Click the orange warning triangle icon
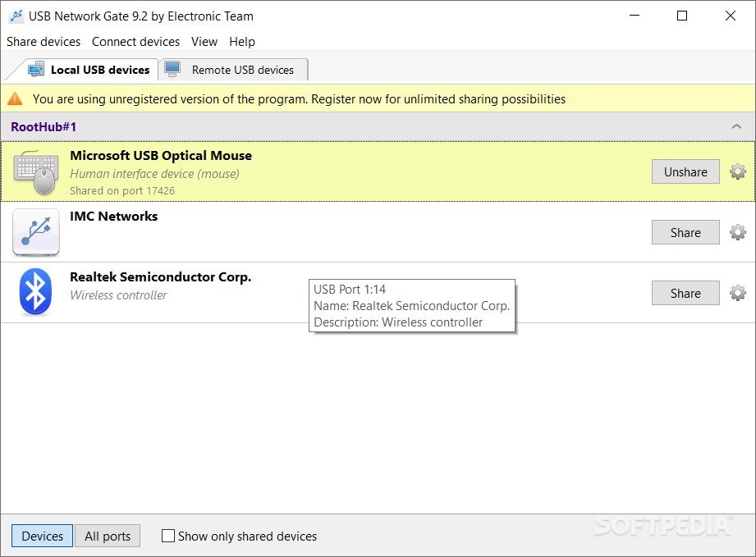The width and height of the screenshot is (756, 557). point(15,98)
